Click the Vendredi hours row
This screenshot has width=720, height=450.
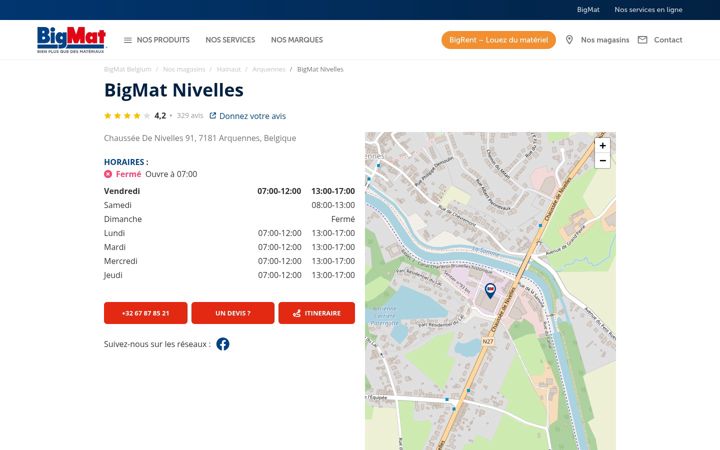point(229,191)
